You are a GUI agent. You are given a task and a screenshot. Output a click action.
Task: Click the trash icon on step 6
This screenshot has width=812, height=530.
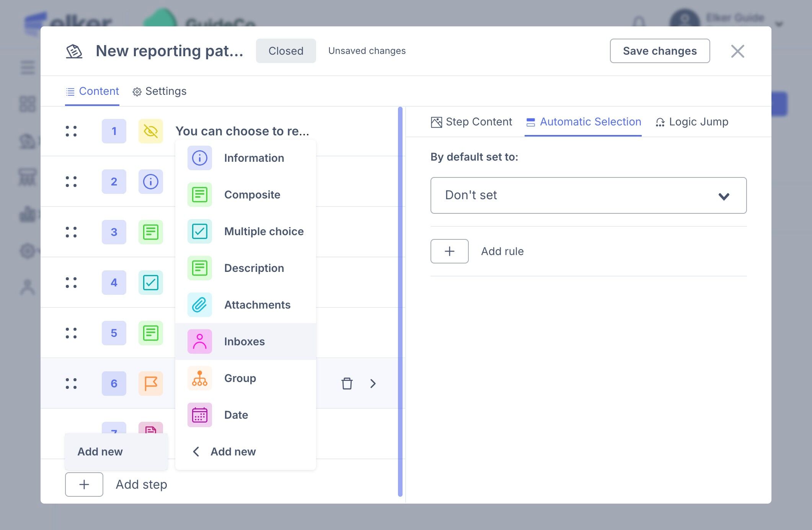point(347,383)
